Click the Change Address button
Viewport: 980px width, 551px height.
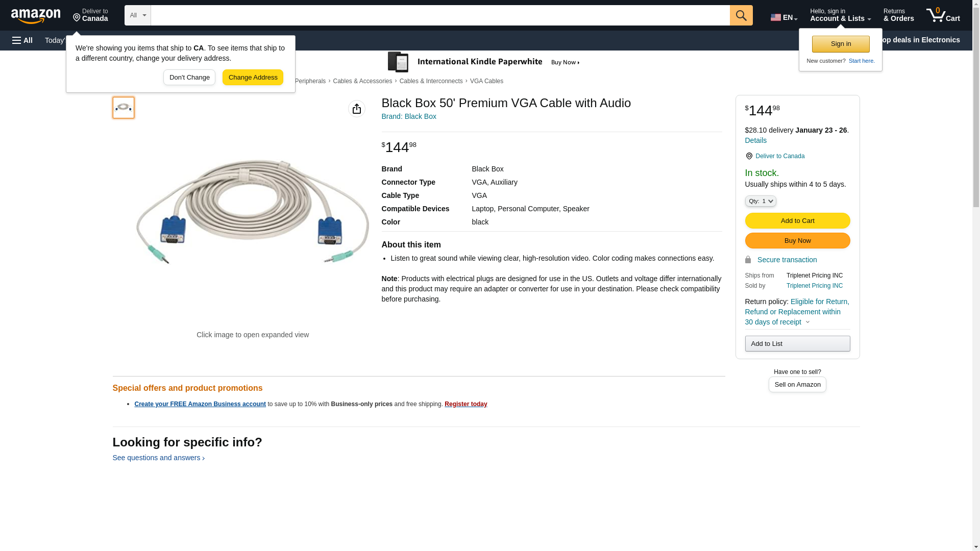253,78
